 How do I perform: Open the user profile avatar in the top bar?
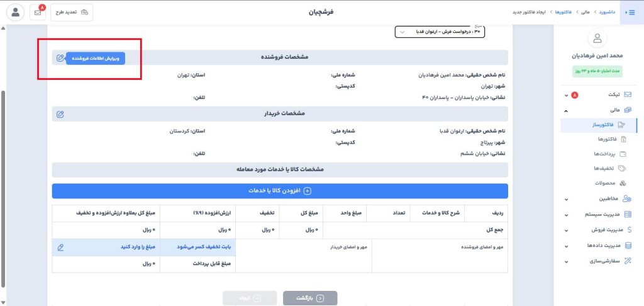click(x=14, y=12)
